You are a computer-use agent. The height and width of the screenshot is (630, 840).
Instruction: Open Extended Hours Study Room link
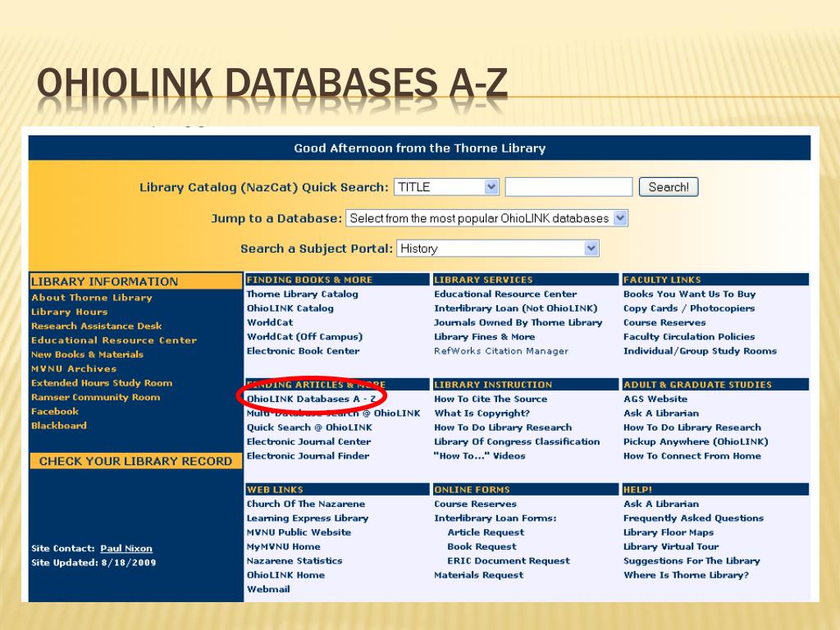[x=102, y=383]
